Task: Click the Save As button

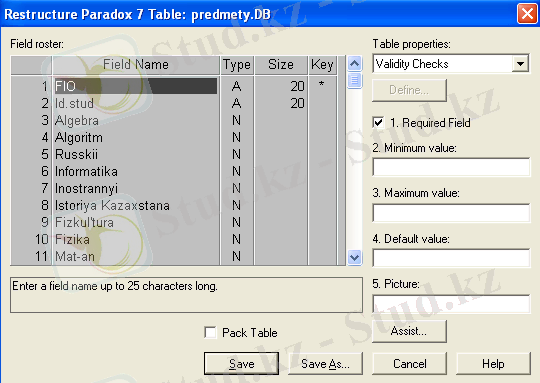Action: 325,364
